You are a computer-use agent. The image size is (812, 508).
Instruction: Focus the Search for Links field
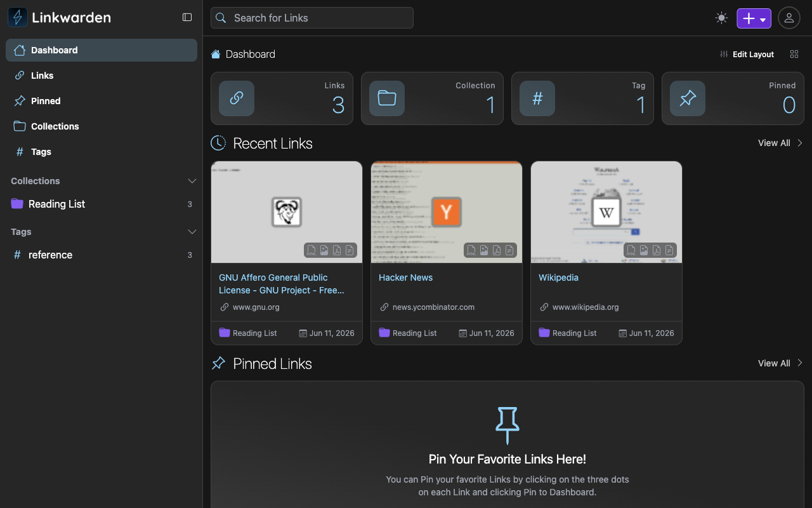312,18
